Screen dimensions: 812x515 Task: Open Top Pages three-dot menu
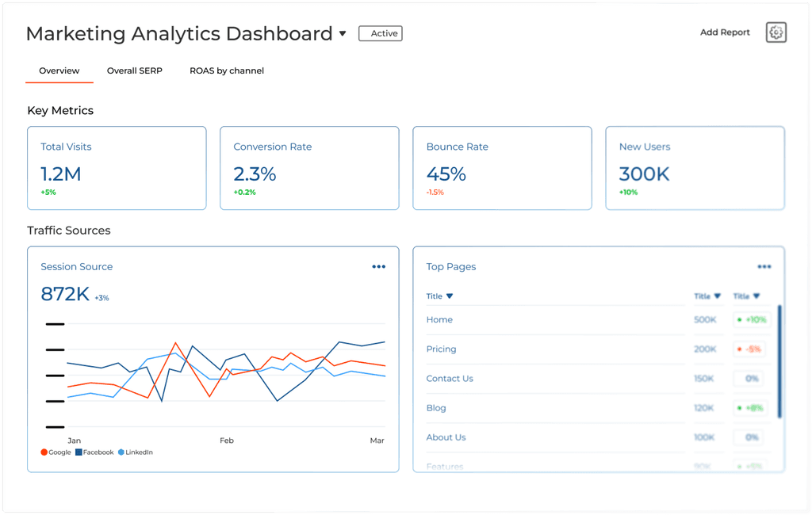pyautogui.click(x=764, y=267)
